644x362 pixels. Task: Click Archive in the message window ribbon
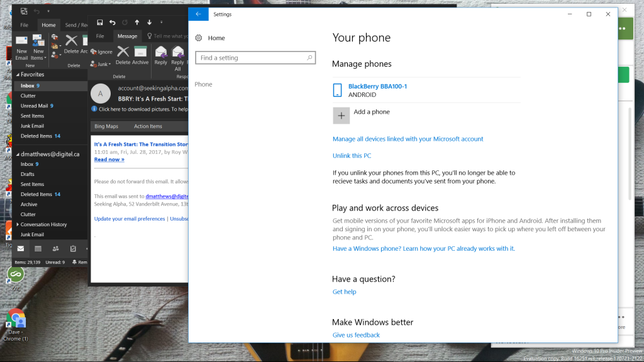(x=140, y=55)
